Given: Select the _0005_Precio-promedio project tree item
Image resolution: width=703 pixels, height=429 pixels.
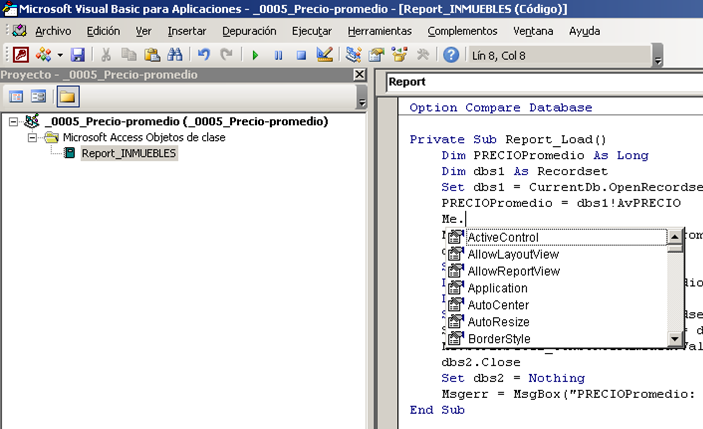Looking at the screenshot, I should [186, 121].
